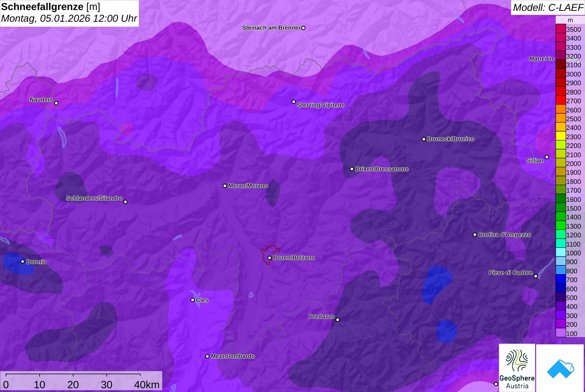
Task: Click the Steinach am Brenner marker dot
Action: point(303,28)
